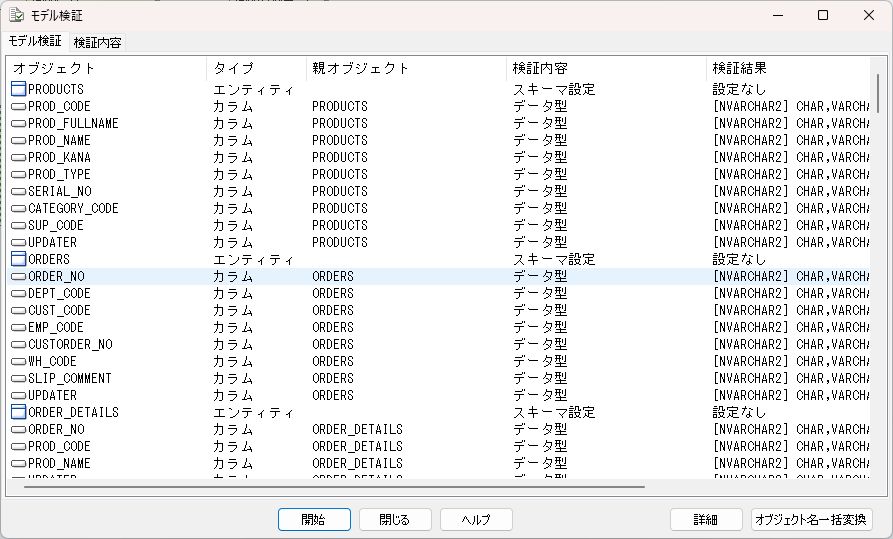The width and height of the screenshot is (893, 539).
Task: Select the SUP_CODE row text
Action: click(x=56, y=226)
